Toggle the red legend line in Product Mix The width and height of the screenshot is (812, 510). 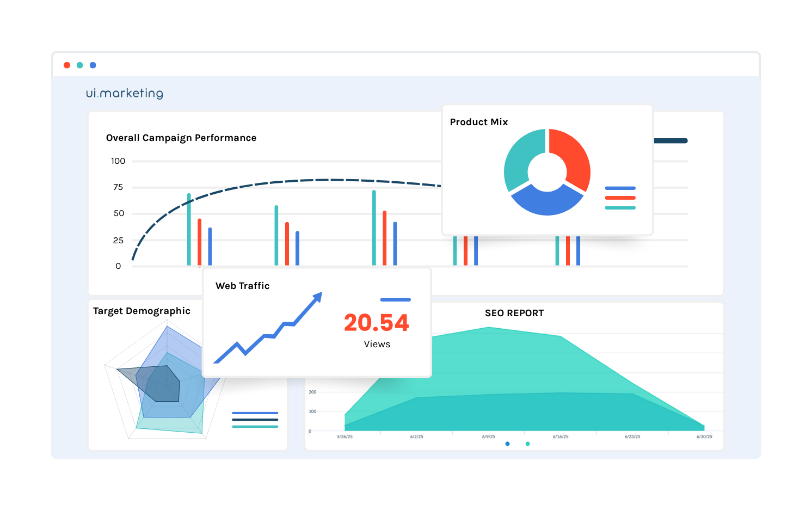[x=620, y=198]
